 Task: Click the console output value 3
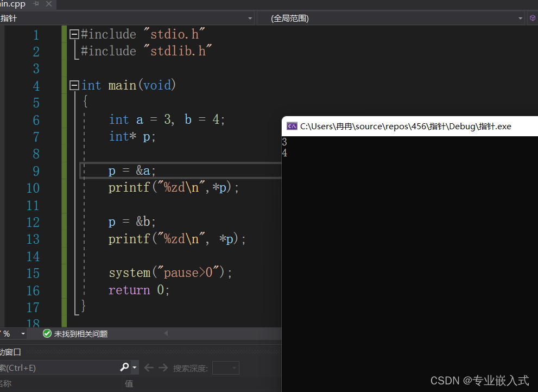[x=284, y=142]
